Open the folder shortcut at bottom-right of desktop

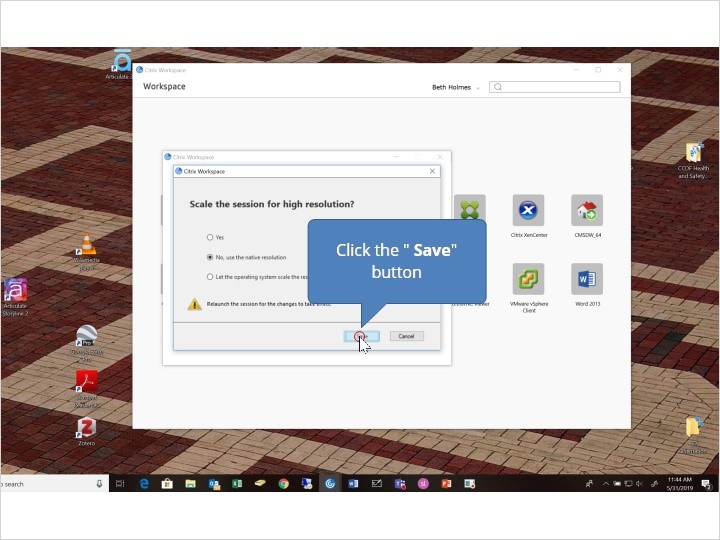[694, 427]
